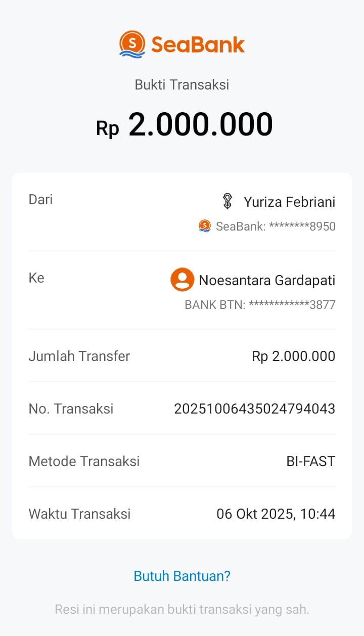The width and height of the screenshot is (364, 636).
Task: Tap the Dari row label
Action: point(40,199)
